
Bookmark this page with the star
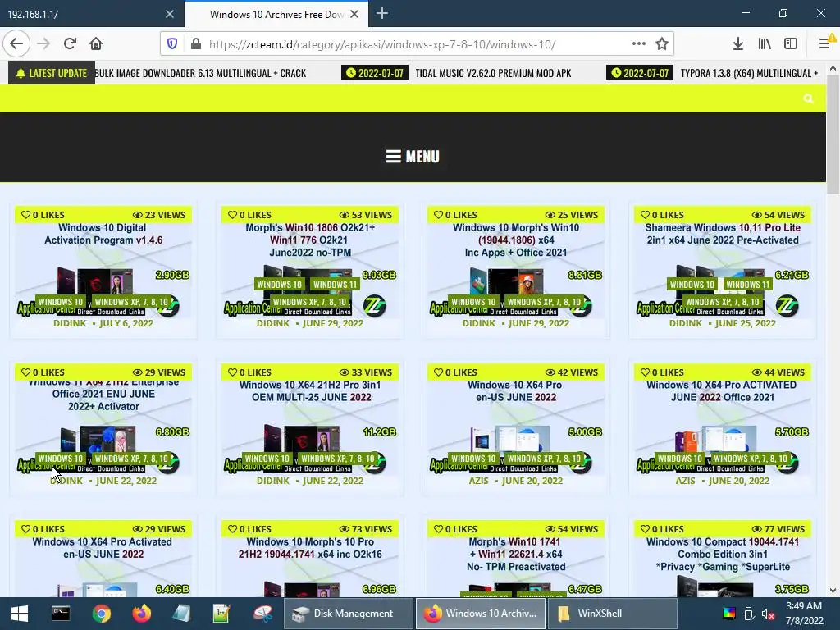662,44
